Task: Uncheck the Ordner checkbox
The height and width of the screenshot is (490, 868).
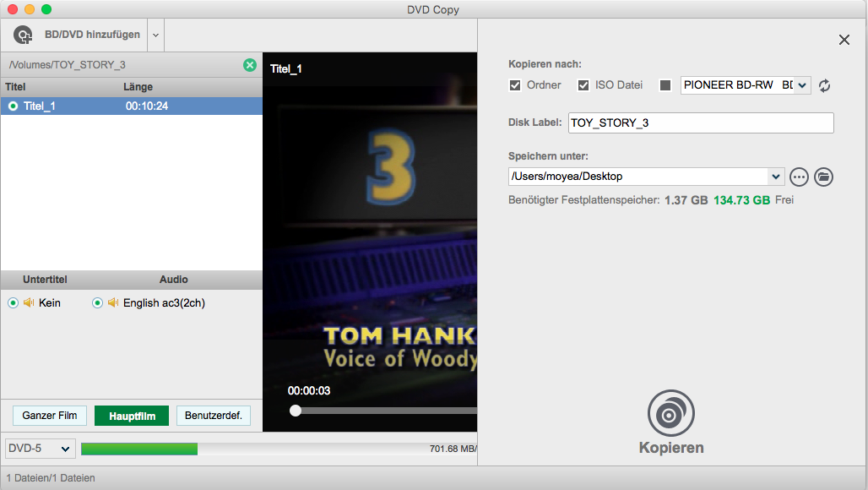Action: pyautogui.click(x=515, y=85)
